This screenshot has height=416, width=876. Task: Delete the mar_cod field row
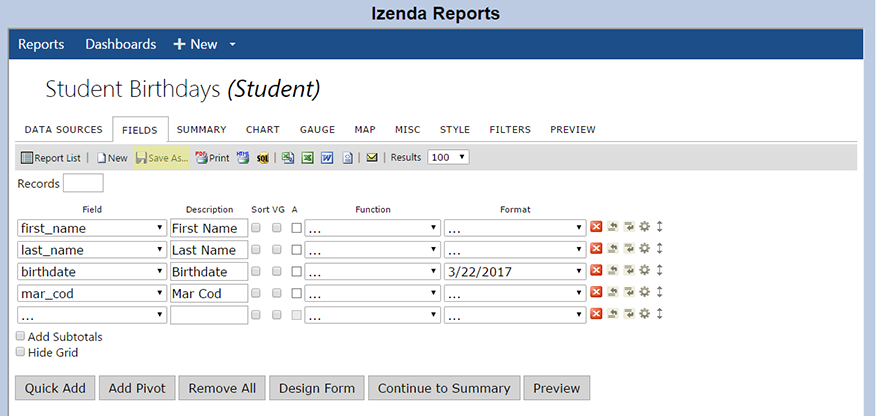[596, 292]
